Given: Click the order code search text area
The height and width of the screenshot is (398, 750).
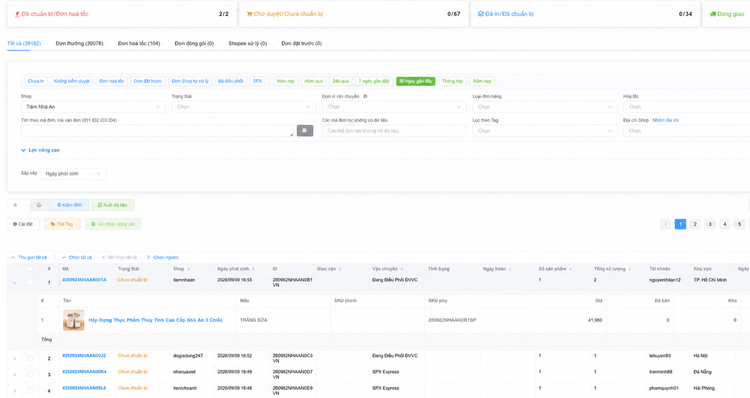Looking at the screenshot, I should [157, 131].
